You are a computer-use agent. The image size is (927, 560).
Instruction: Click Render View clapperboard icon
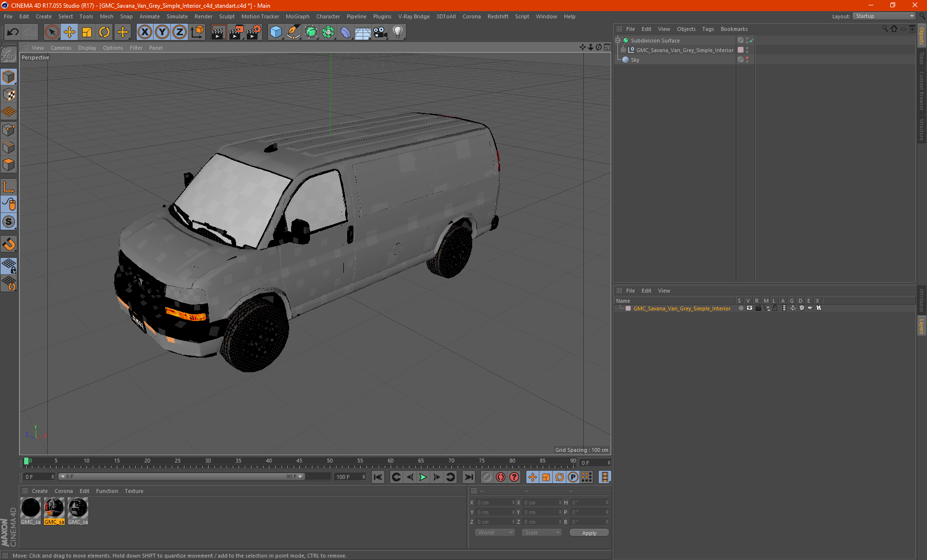(x=218, y=32)
